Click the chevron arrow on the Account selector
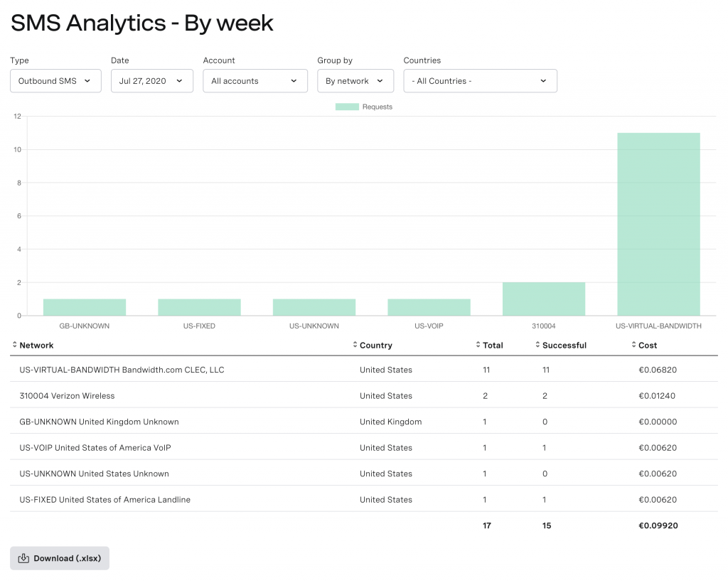The width and height of the screenshot is (728, 583). [294, 80]
